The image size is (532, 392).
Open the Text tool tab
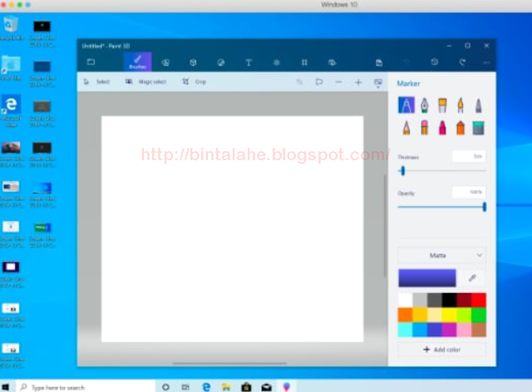[x=249, y=62]
